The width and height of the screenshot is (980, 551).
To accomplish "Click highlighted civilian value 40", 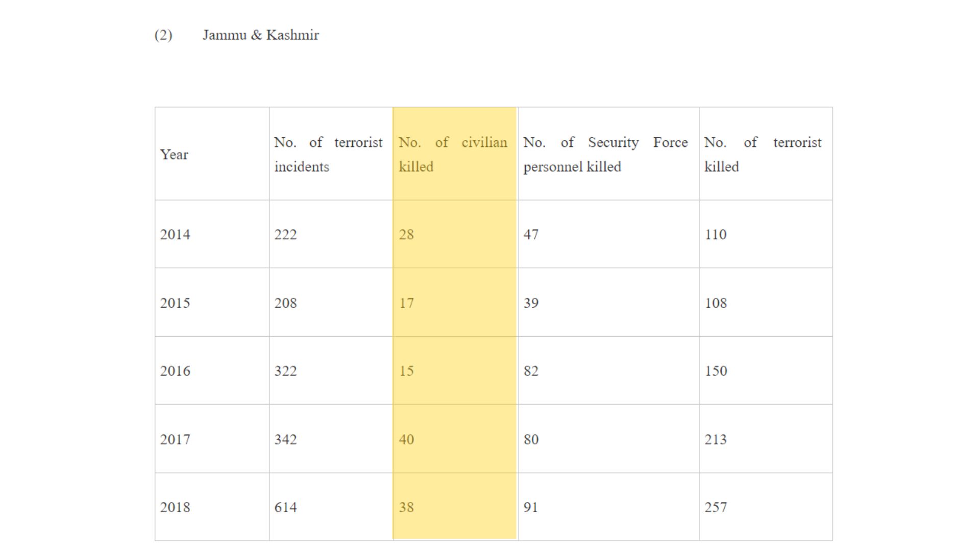I will tap(406, 439).
